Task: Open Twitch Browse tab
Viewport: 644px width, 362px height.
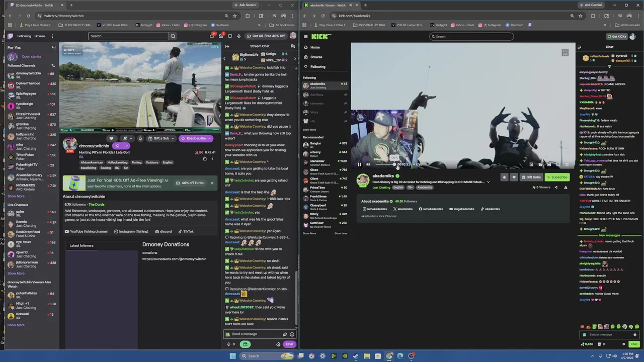Action: [40, 36]
